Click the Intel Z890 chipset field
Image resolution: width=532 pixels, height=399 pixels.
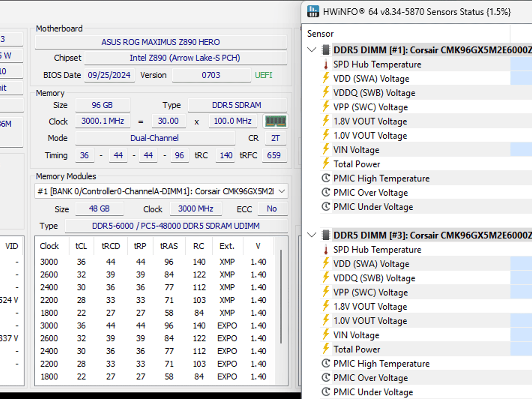click(x=185, y=58)
